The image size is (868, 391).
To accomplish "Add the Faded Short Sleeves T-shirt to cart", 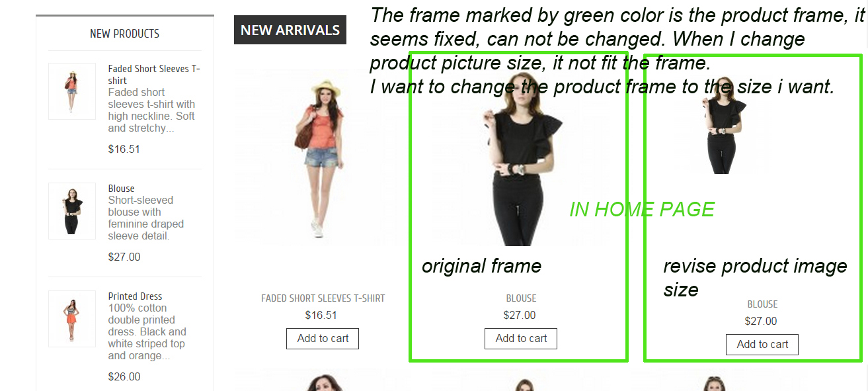I will coord(323,339).
